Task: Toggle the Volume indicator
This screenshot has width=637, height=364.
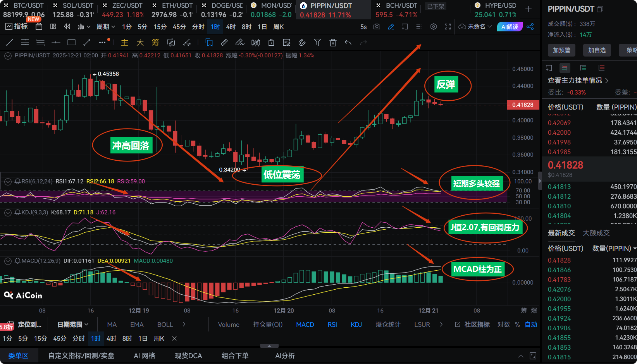Action: click(x=229, y=325)
